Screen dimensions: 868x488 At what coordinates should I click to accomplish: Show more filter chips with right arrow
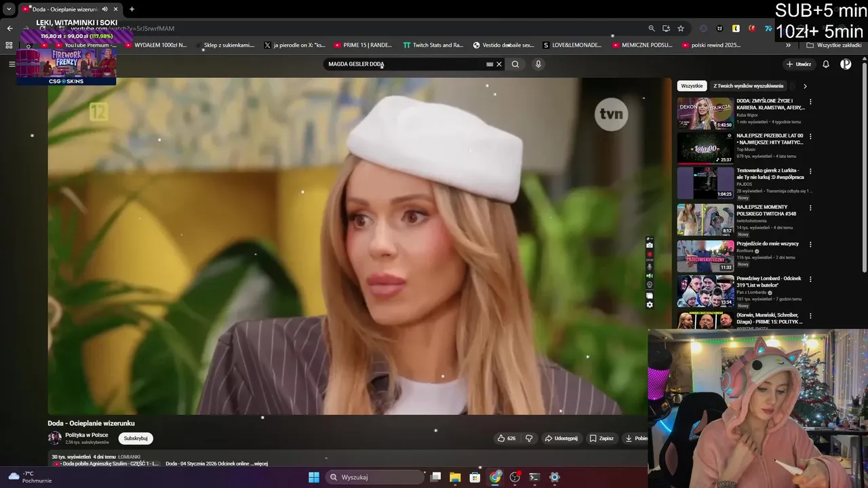tap(805, 86)
